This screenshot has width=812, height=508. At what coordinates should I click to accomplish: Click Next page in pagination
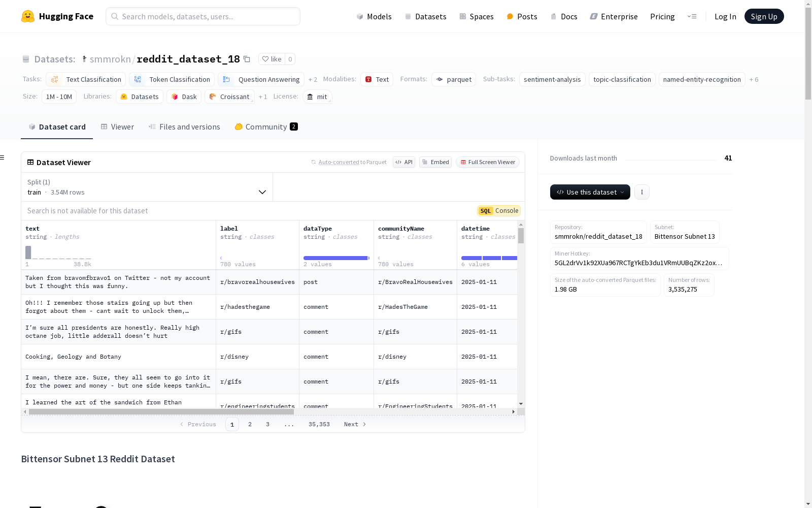tap(355, 424)
